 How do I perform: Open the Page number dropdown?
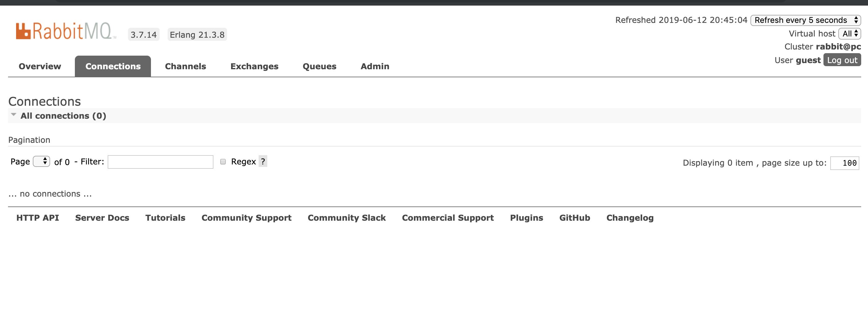tap(41, 161)
